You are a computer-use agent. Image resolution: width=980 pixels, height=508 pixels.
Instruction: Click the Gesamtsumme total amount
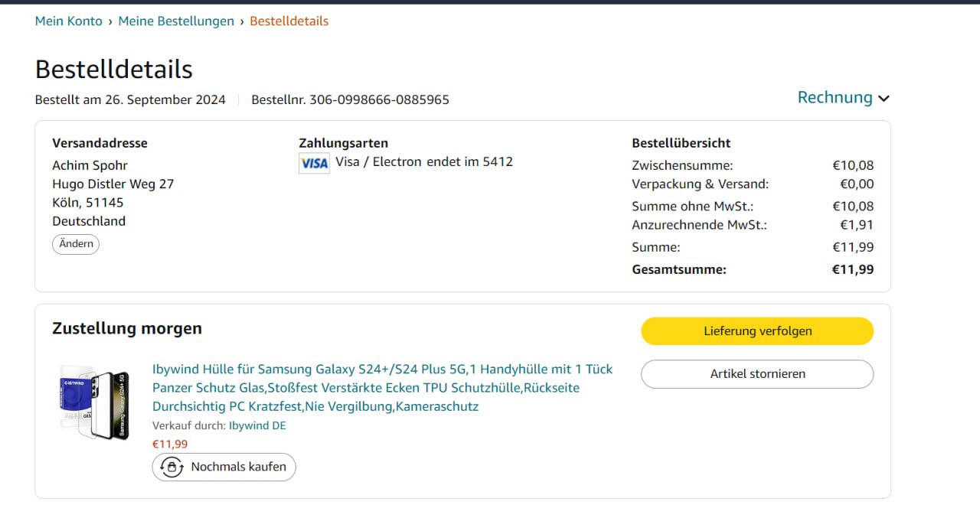[852, 269]
